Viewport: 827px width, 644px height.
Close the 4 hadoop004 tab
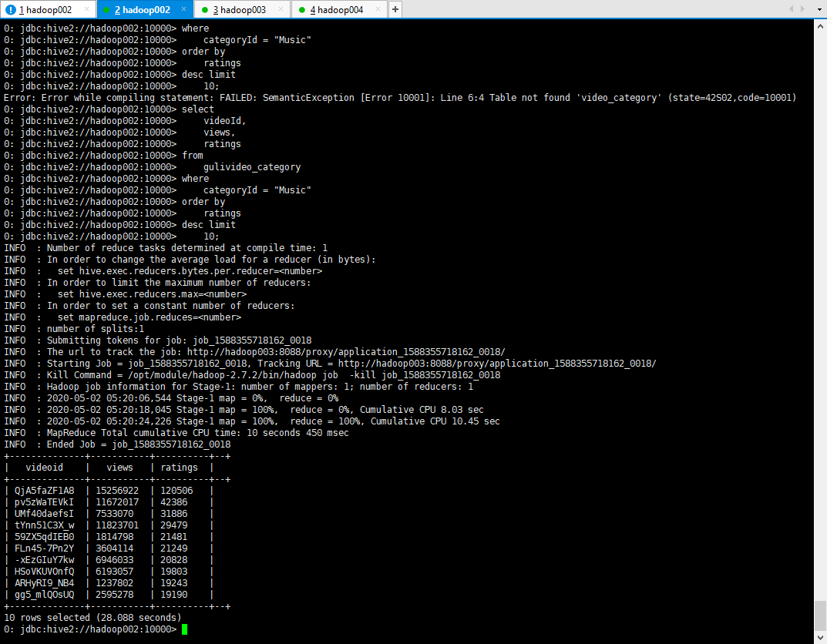378,9
